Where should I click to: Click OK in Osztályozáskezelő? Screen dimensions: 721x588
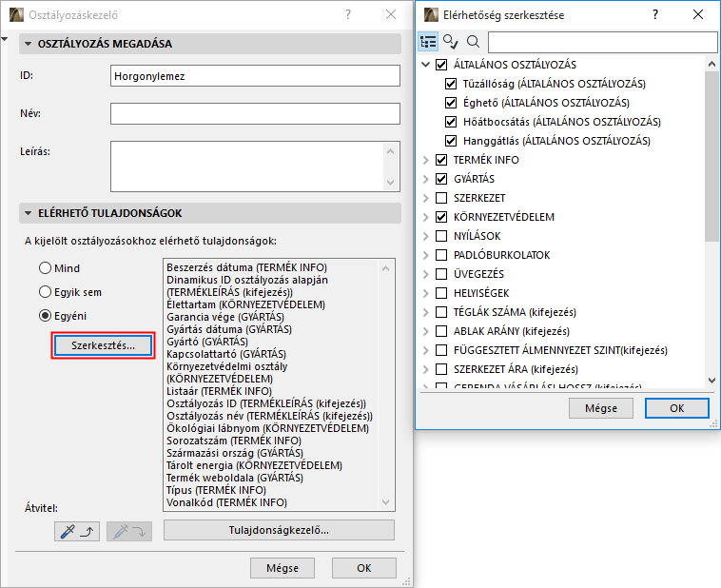pos(364,568)
